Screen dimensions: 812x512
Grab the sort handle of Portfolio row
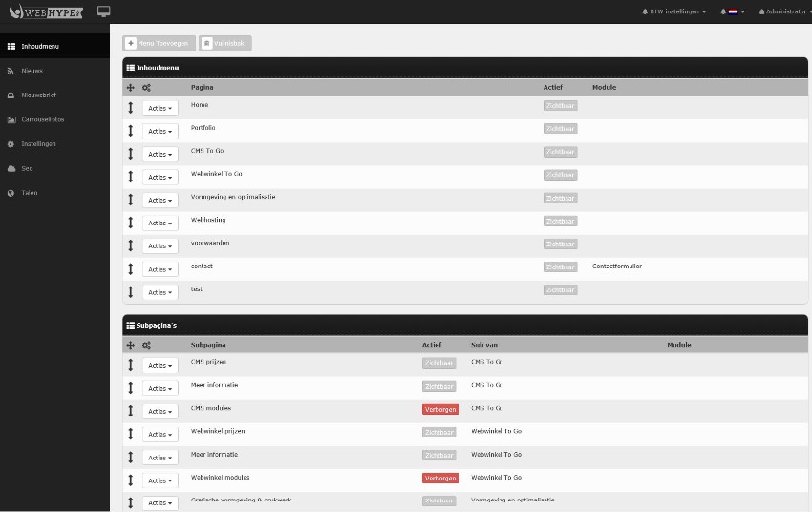coord(131,131)
